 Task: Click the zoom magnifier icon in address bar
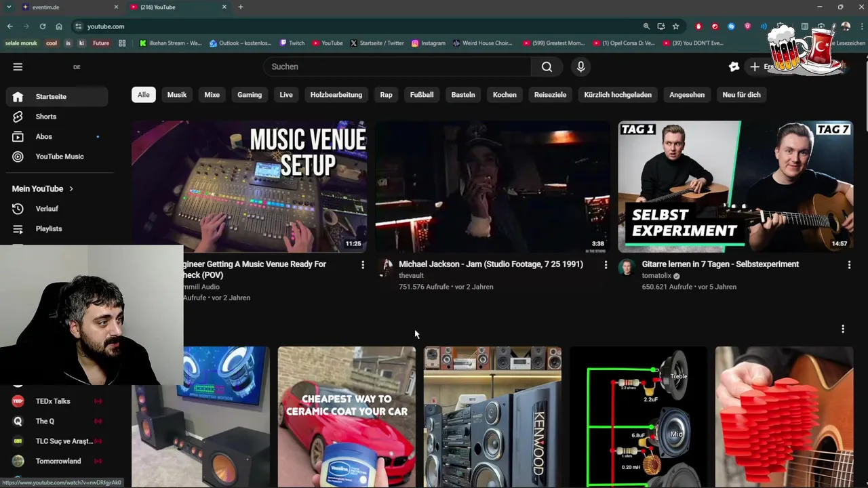pyautogui.click(x=646, y=26)
